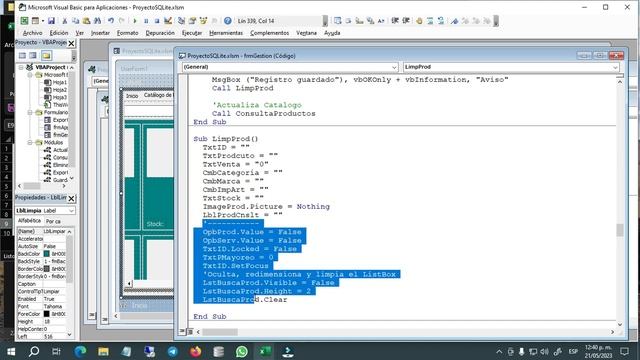Click the Find binoculars toolbar icon
The height and width of the screenshot is (360, 640).
[x=97, y=21]
